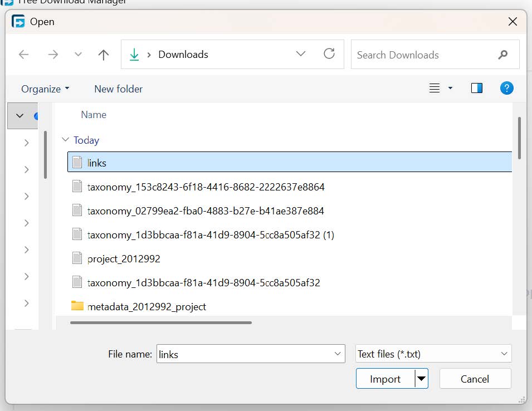Click the horizontal scrollbar of file list

[x=161, y=322]
